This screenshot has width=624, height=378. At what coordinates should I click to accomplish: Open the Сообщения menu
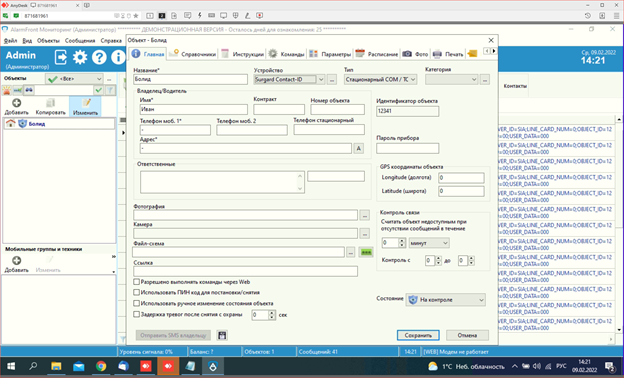point(80,41)
